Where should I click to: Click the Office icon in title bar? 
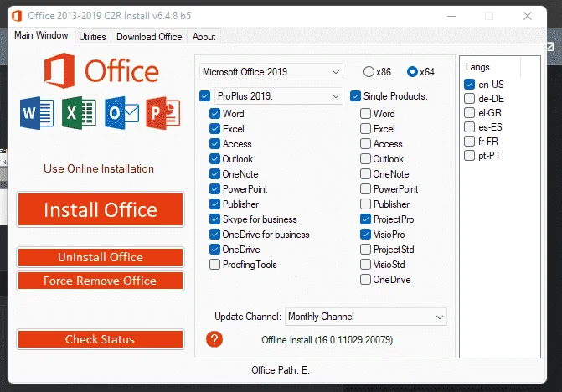[x=17, y=16]
